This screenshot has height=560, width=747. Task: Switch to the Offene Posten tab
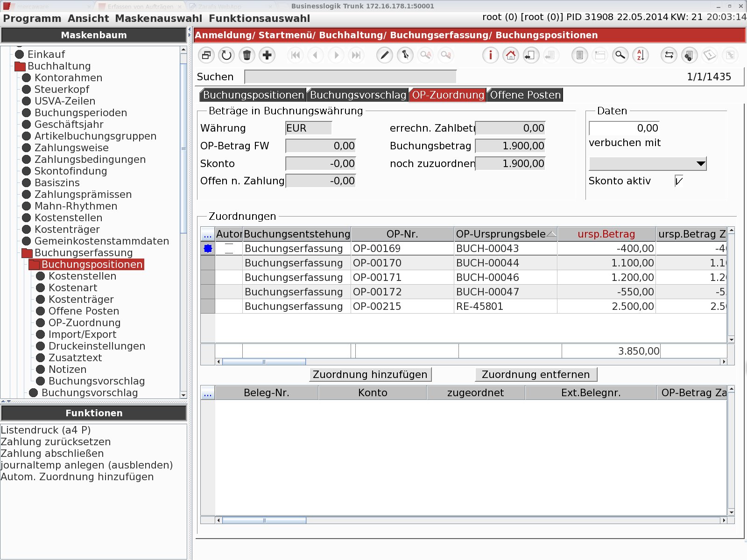(525, 95)
